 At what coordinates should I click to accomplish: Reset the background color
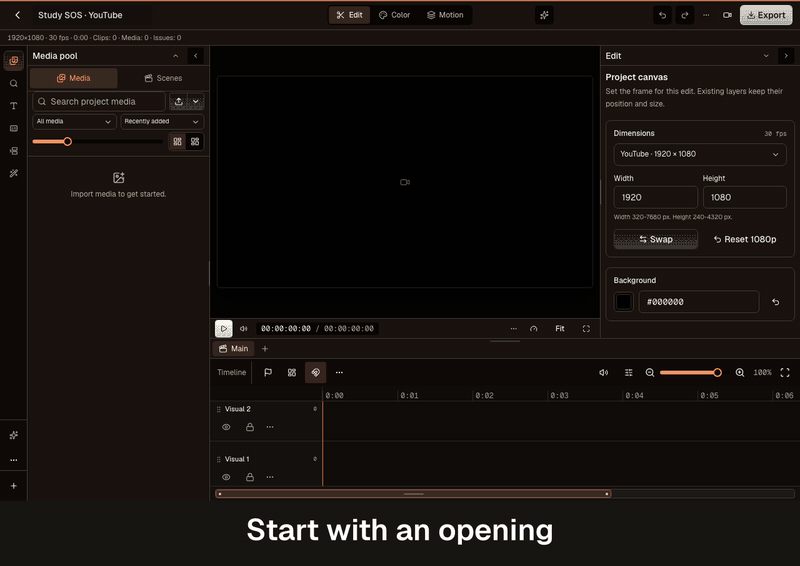coord(776,302)
